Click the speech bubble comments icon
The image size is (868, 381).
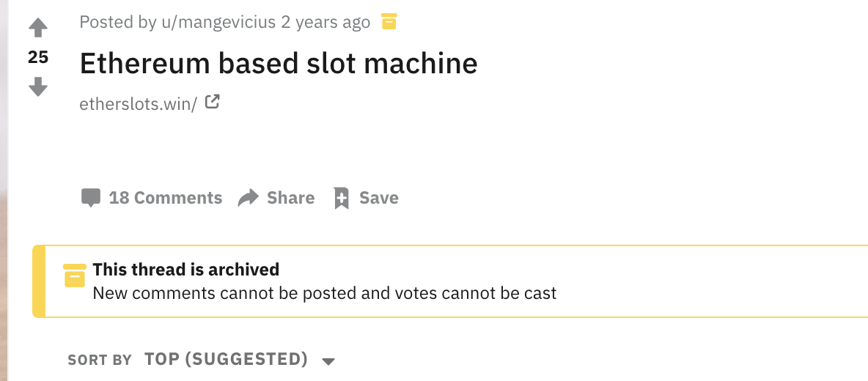click(x=91, y=198)
